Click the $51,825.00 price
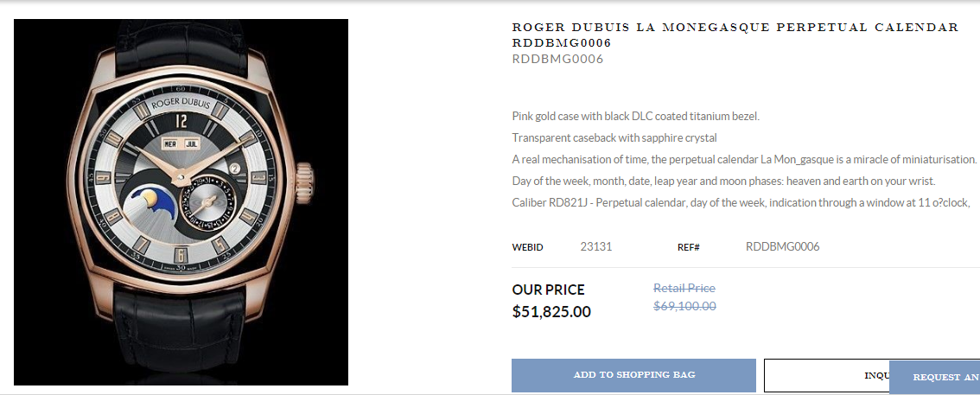 pos(551,312)
